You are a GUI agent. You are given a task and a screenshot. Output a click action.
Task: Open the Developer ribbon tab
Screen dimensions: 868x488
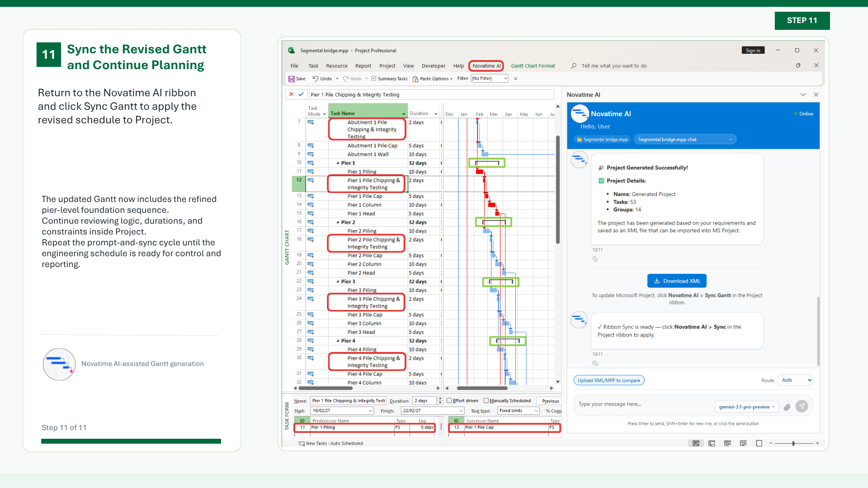[x=434, y=66]
